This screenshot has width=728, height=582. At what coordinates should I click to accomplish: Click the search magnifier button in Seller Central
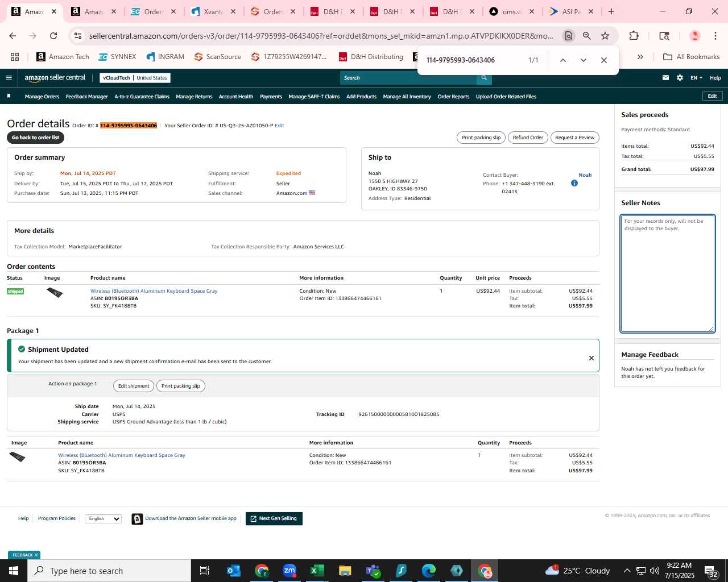pos(484,78)
